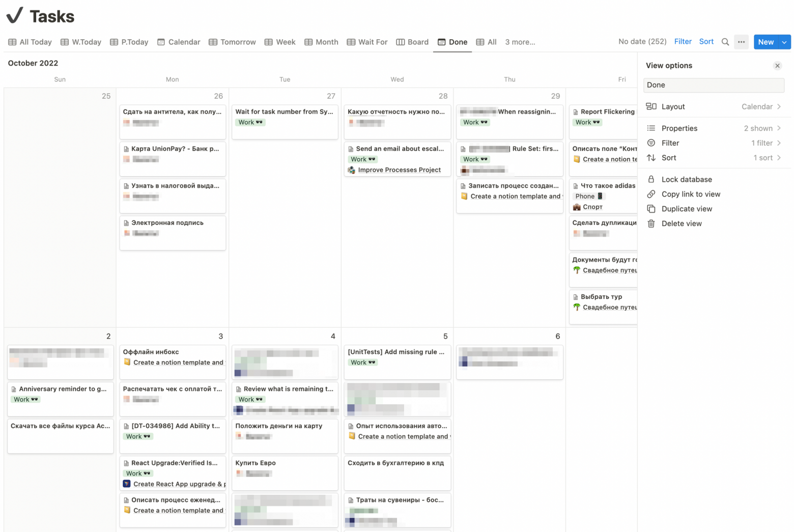This screenshot has height=532, width=794.
Task: Open the No date (252) list
Action: tap(642, 42)
